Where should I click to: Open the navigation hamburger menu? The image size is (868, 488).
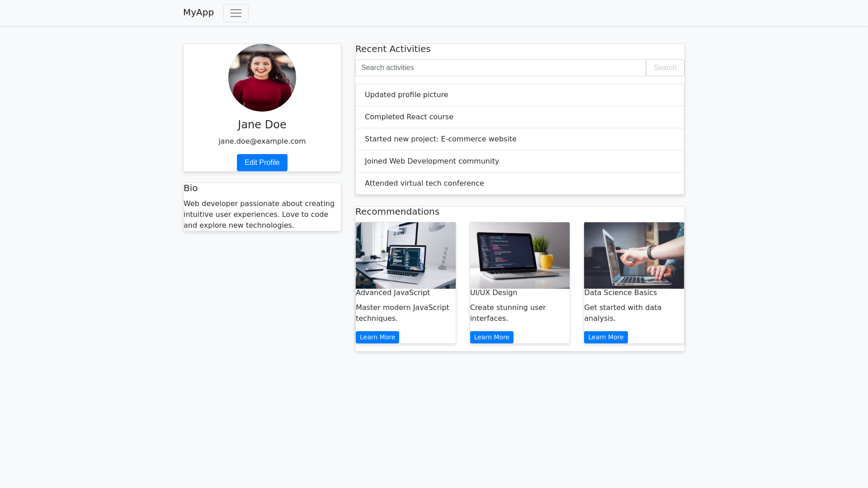click(x=236, y=13)
